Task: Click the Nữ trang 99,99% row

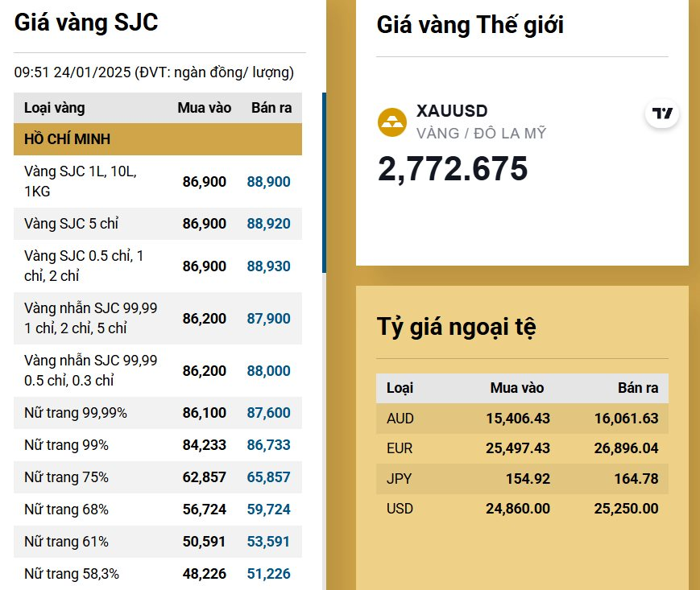Action: (x=158, y=413)
